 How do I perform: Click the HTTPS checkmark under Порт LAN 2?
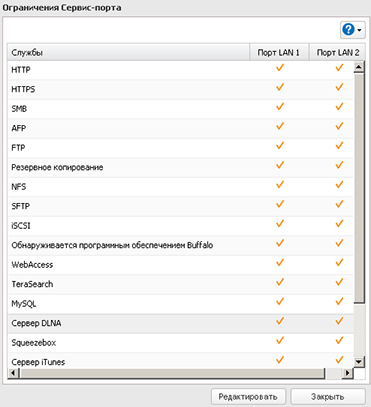click(339, 87)
